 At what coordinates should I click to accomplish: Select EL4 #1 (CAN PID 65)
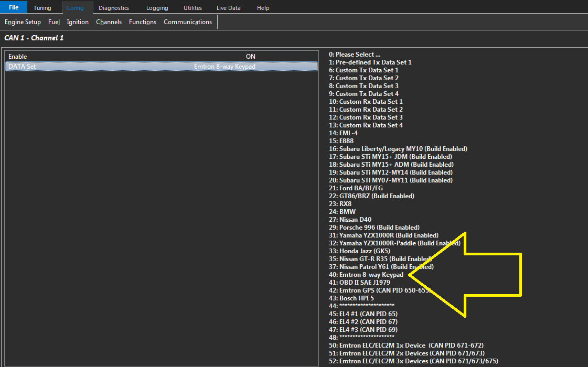[363, 314]
